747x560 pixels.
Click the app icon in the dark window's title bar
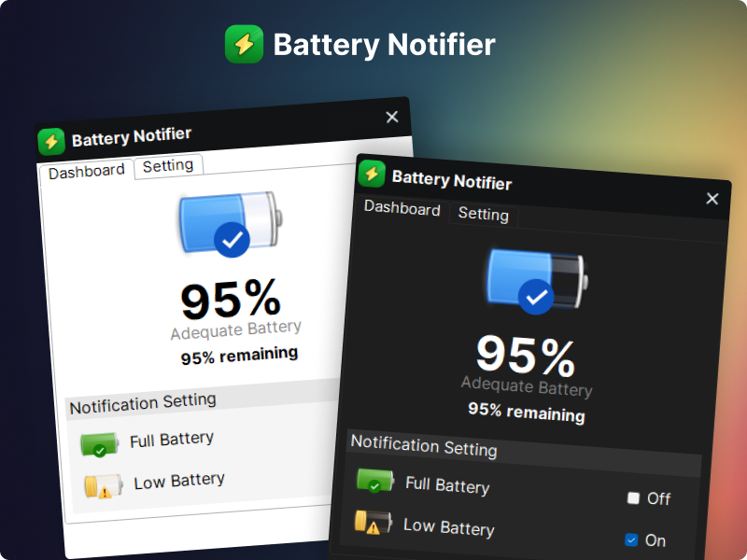372,174
